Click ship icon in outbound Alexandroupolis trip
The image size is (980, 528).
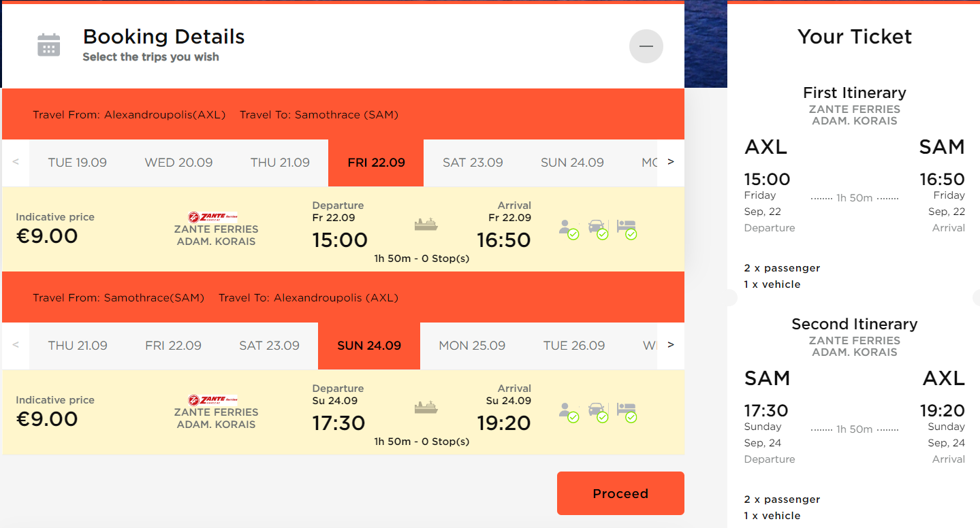426,225
